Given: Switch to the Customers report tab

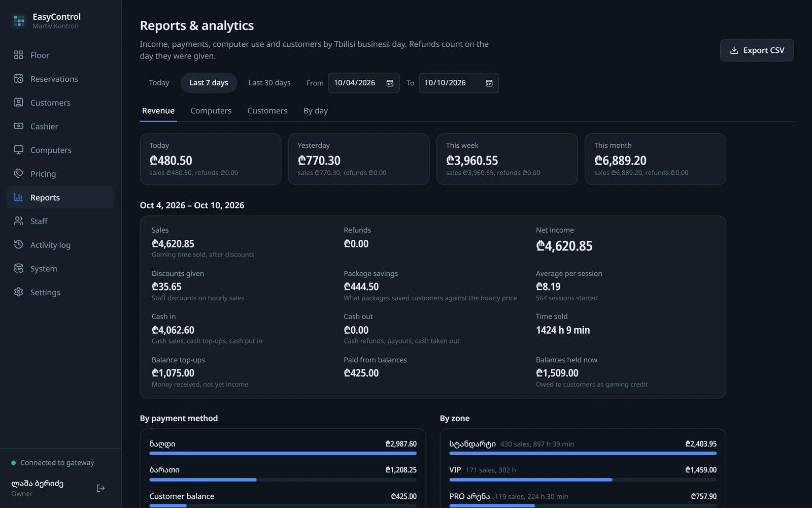Looking at the screenshot, I should [x=267, y=111].
